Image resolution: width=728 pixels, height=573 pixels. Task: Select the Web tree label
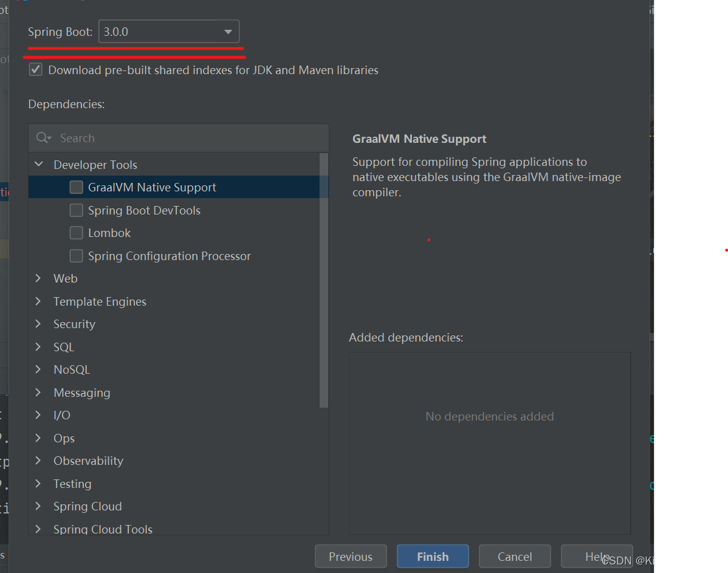(66, 278)
